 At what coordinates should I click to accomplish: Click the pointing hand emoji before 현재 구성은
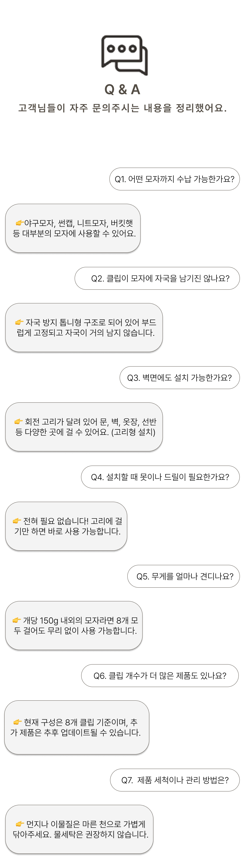[18, 722]
